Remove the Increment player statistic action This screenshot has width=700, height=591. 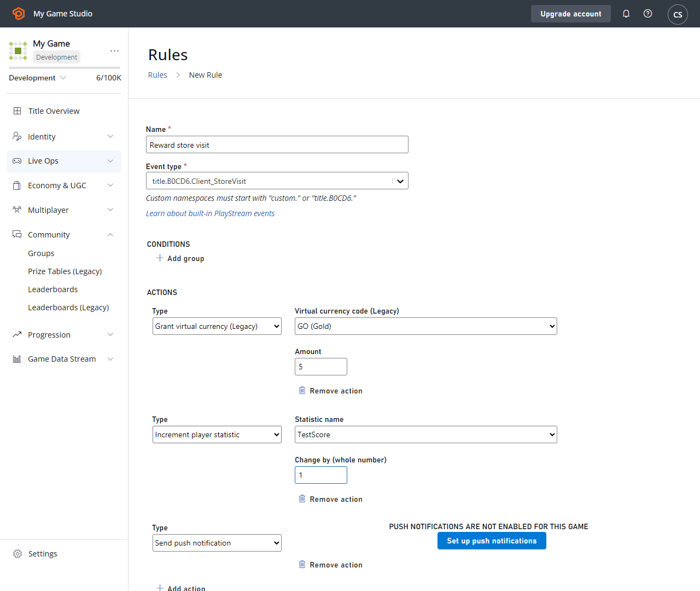(x=330, y=499)
